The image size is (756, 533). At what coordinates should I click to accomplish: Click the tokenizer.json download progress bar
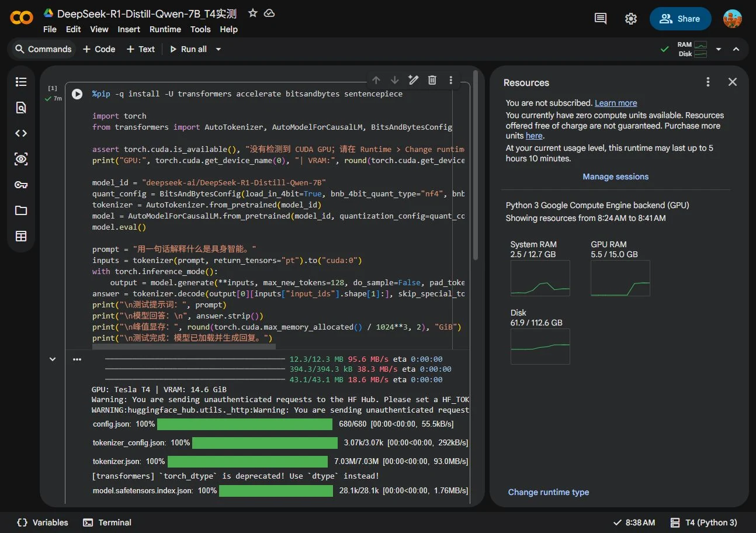click(248, 462)
